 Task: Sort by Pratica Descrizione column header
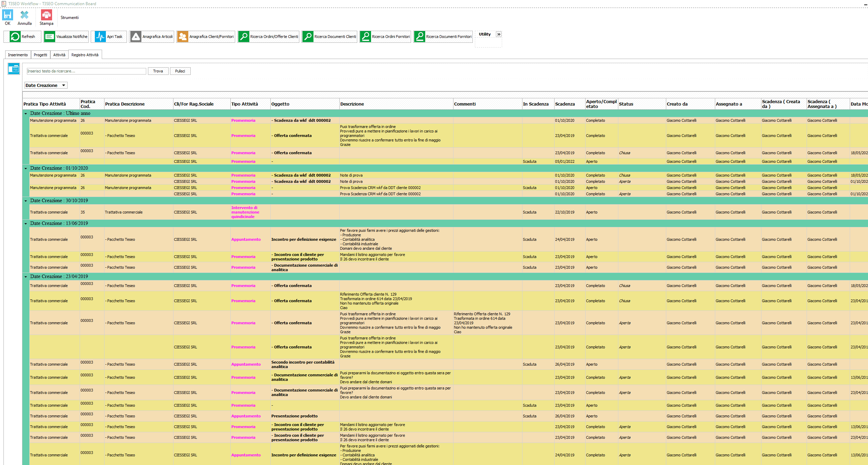[x=139, y=104]
